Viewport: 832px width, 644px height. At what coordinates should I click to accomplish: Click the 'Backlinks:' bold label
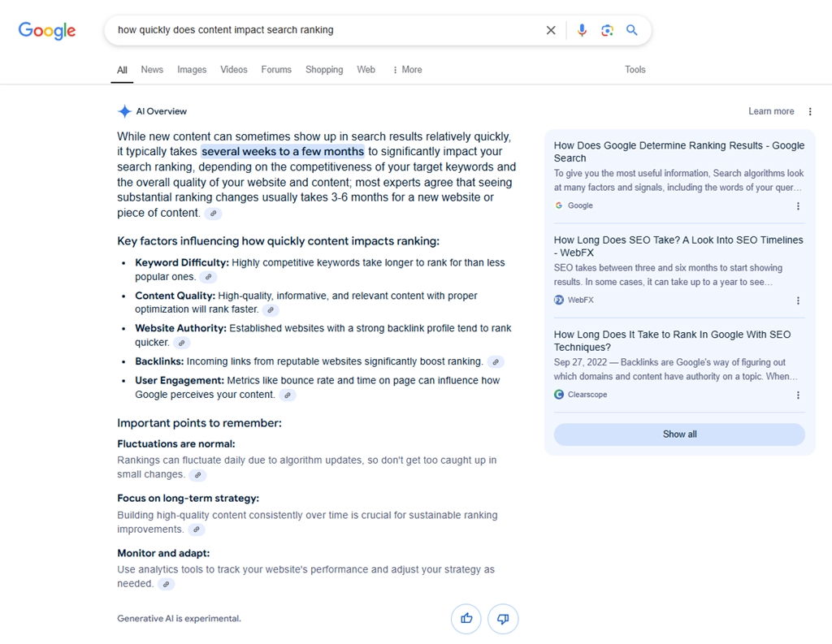[x=159, y=361]
